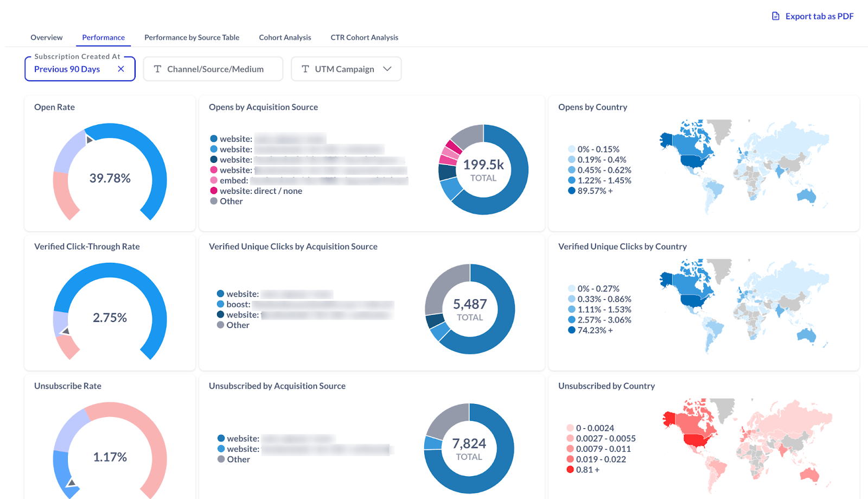The image size is (868, 499).
Task: Click the 89.57% + legend color swatch
Action: point(571,191)
